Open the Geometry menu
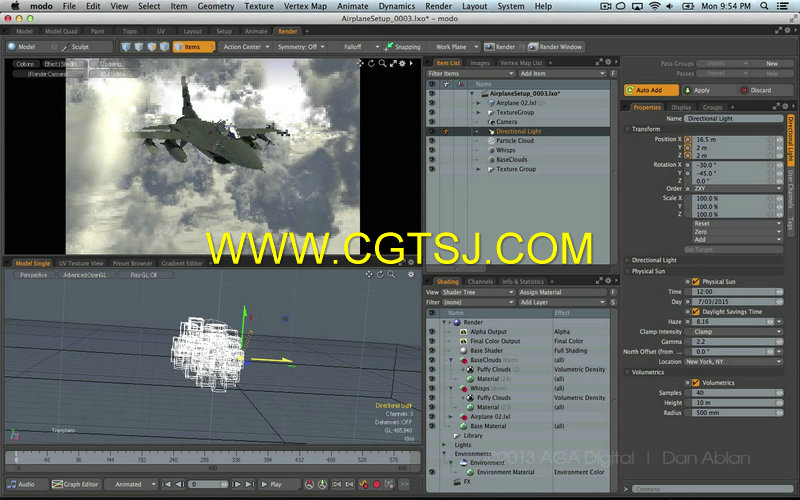The image size is (800, 500). point(215,6)
